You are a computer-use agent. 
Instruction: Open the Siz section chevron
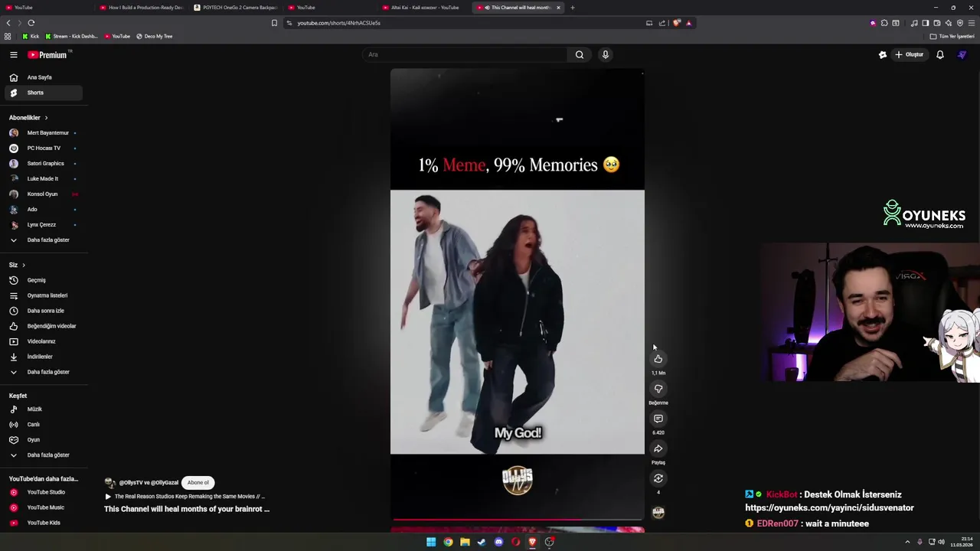[x=24, y=265]
